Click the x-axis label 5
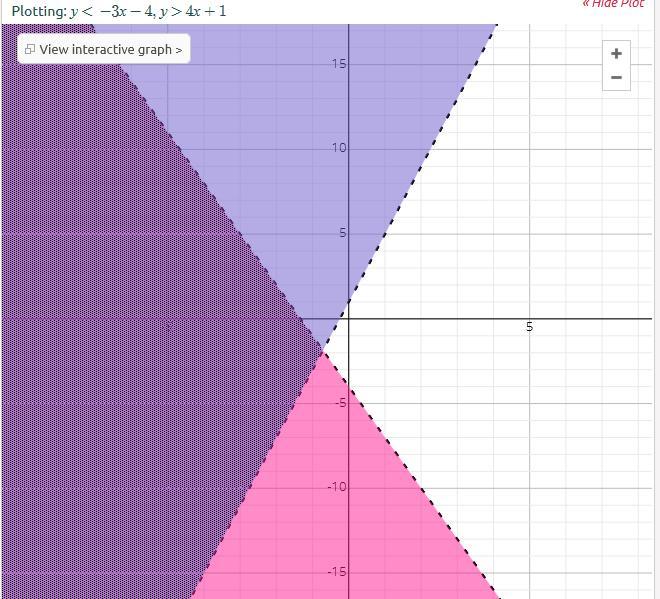This screenshot has height=599, width=660. [x=529, y=327]
